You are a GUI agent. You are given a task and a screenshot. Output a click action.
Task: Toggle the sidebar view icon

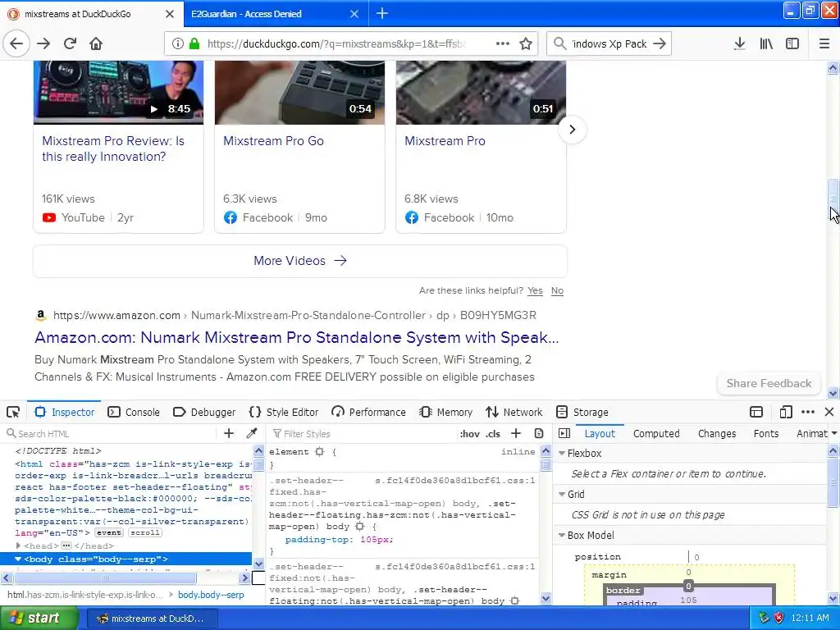pyautogui.click(x=792, y=43)
